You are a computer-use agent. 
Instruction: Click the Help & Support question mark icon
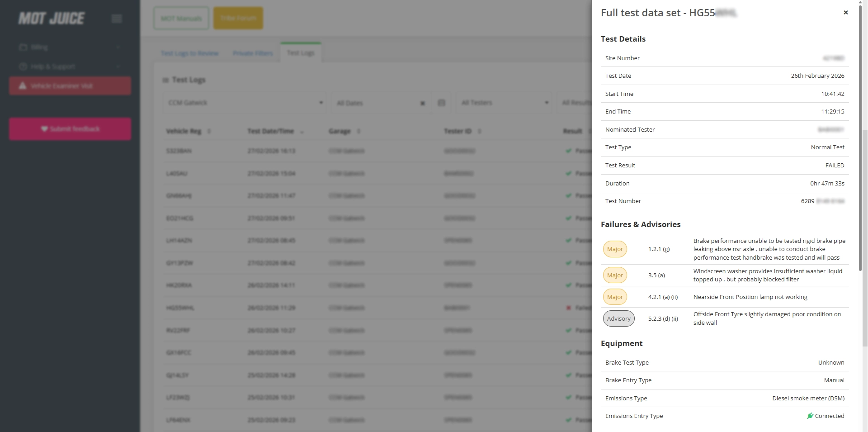[23, 66]
